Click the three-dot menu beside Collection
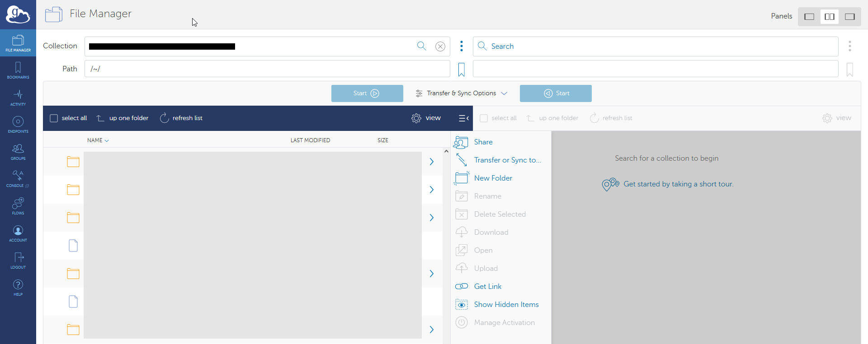This screenshot has height=344, width=868. [x=461, y=46]
